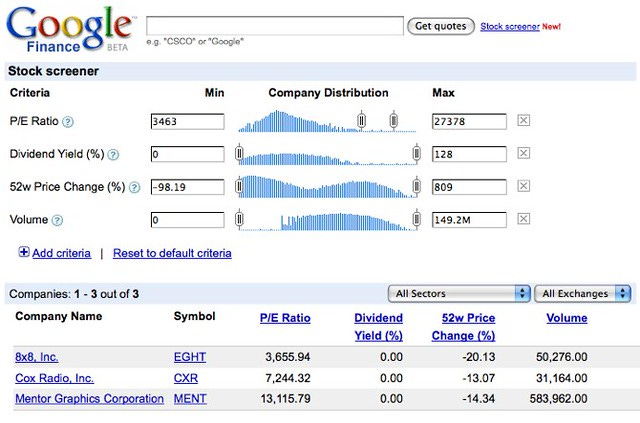Viewport: 640px width, 423px height.
Task: Open Volume criteria help icon
Action: pos(58,220)
